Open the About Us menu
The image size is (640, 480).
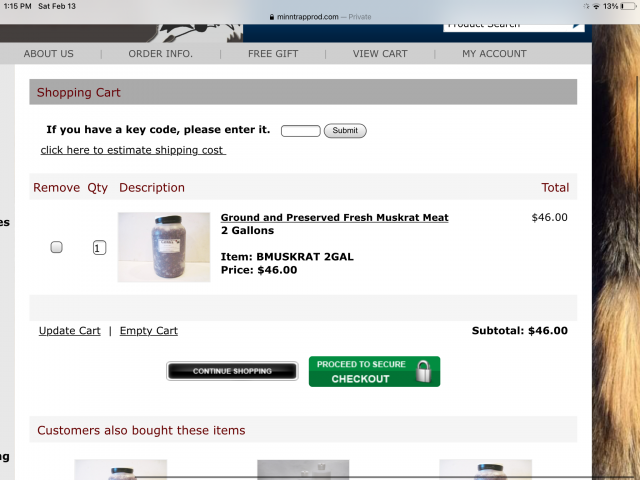point(49,54)
